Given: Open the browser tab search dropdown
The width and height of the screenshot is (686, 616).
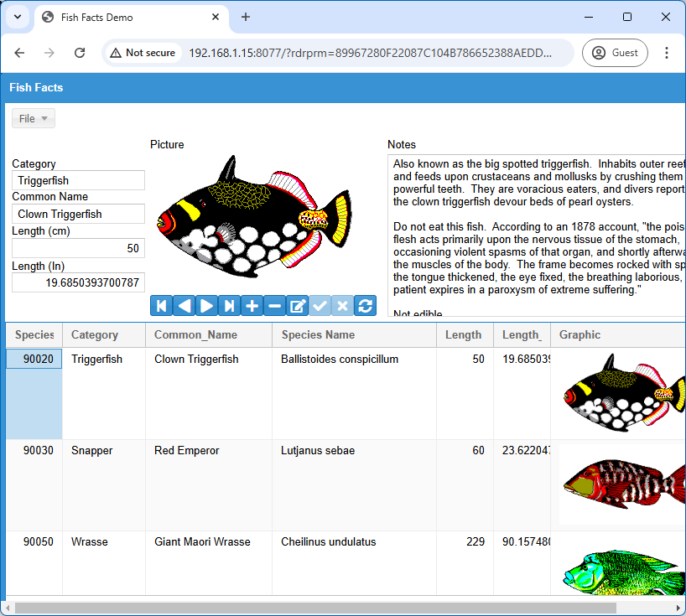Looking at the screenshot, I should pos(17,17).
